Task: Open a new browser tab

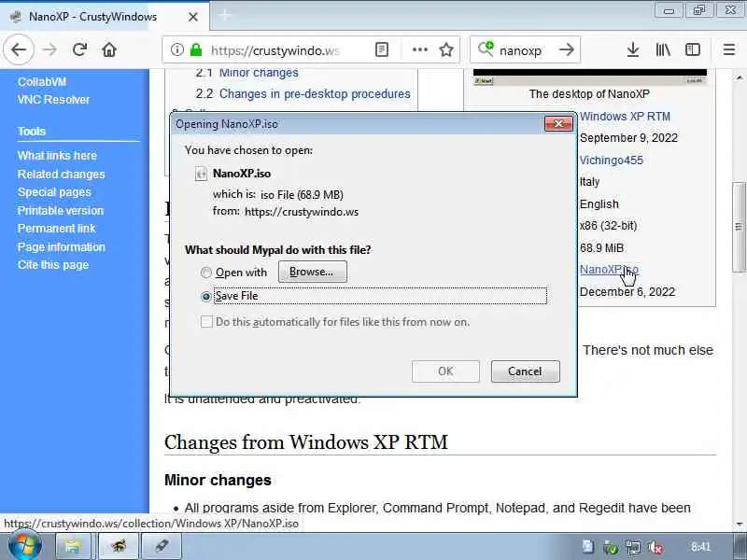Action: click(225, 16)
